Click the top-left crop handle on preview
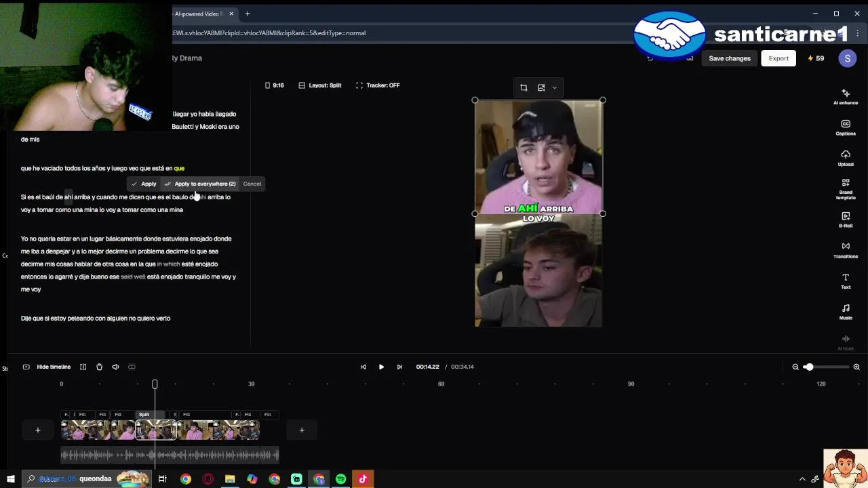Image resolution: width=868 pixels, height=488 pixels. click(x=475, y=100)
